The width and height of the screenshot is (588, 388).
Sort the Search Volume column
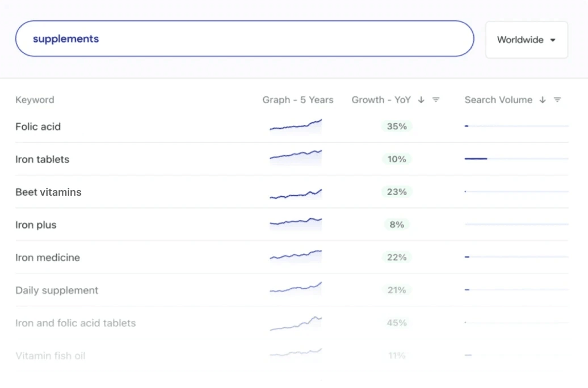click(x=543, y=99)
